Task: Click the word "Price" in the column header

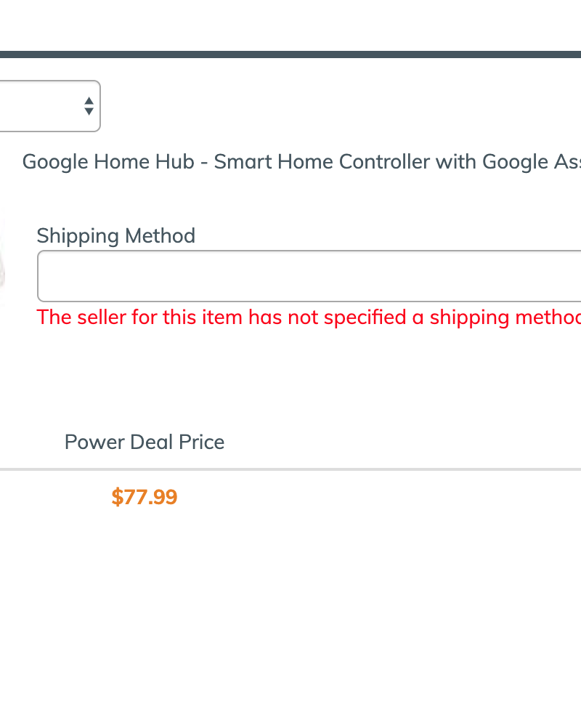Action: point(201,442)
